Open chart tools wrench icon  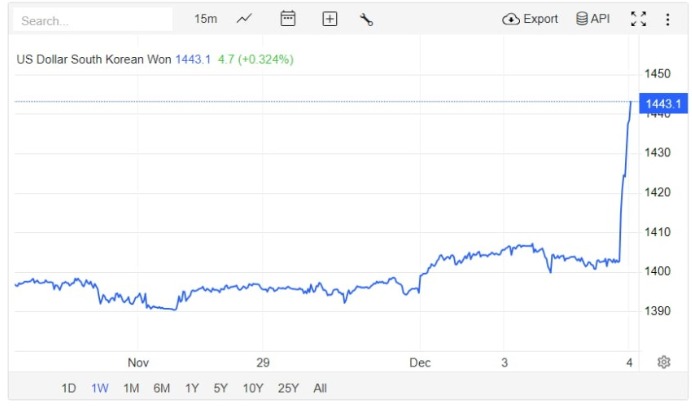coord(366,19)
